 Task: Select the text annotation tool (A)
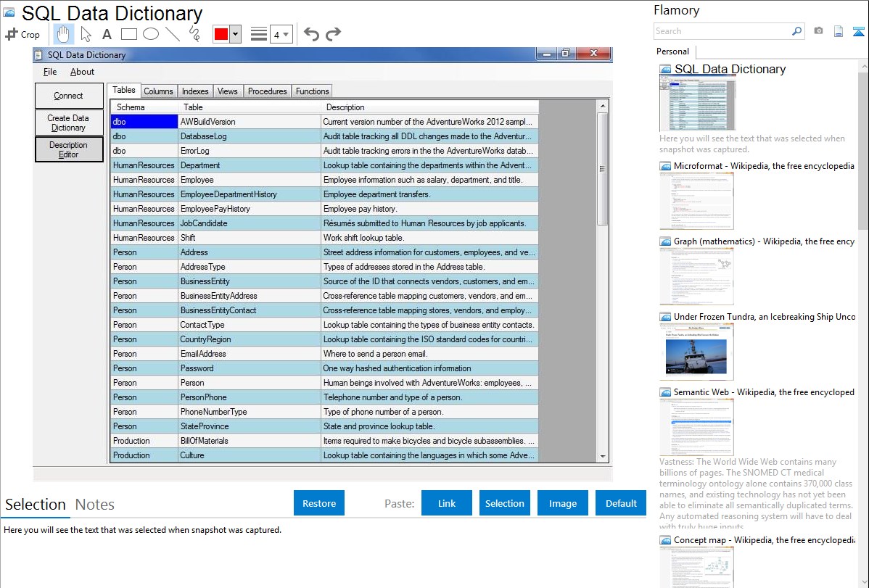pyautogui.click(x=107, y=34)
